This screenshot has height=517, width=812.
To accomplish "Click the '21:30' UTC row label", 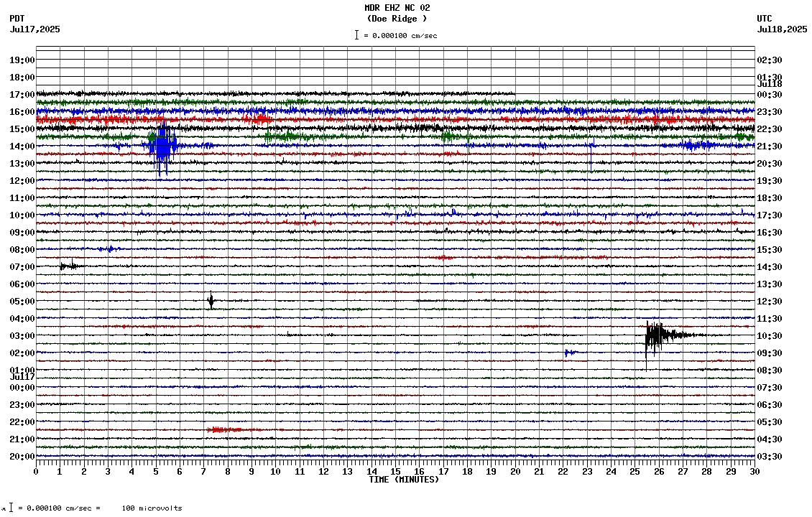I will [x=770, y=146].
